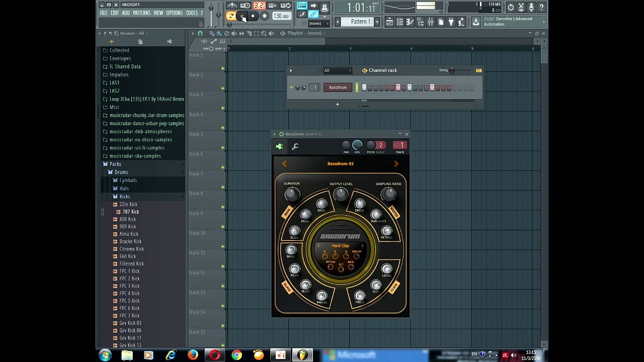This screenshot has width=644, height=362.
Task: Click the stop playback button
Action: (253, 16)
